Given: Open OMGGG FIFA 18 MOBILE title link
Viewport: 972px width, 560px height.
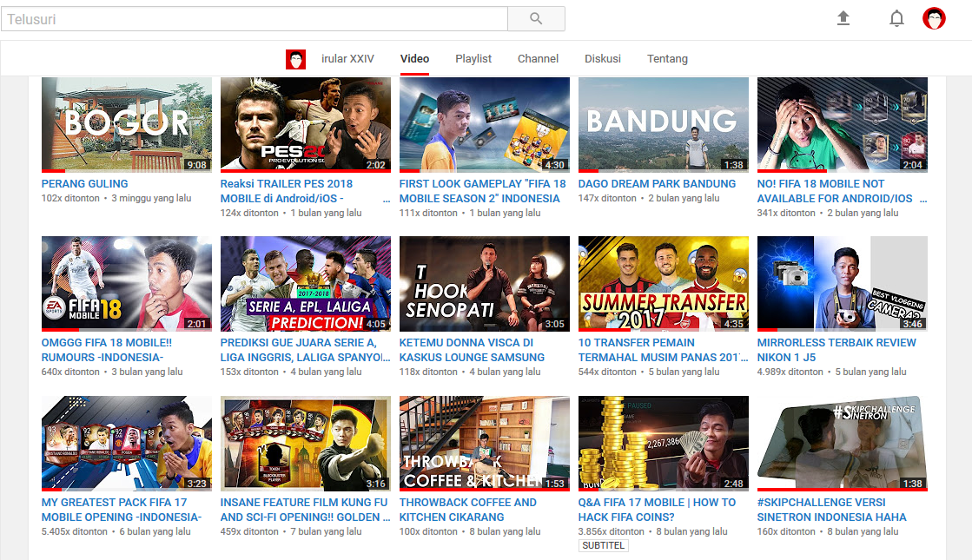Looking at the screenshot, I should click(107, 350).
